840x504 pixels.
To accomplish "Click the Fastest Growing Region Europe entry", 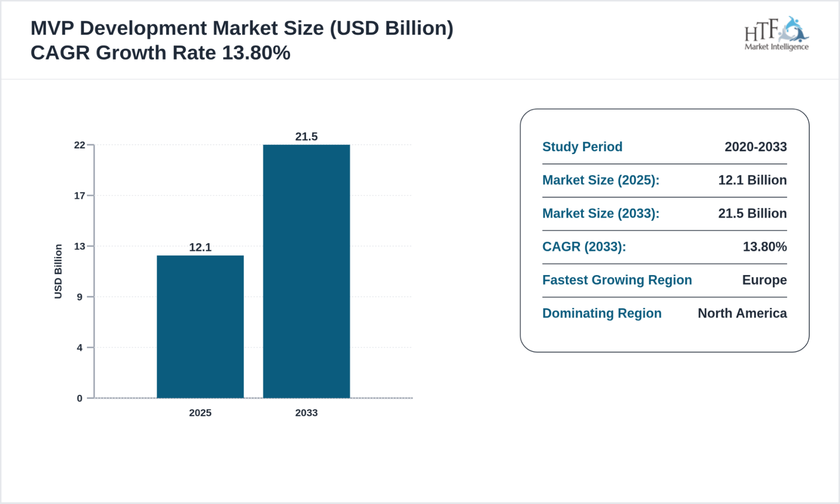I will (x=617, y=280).
